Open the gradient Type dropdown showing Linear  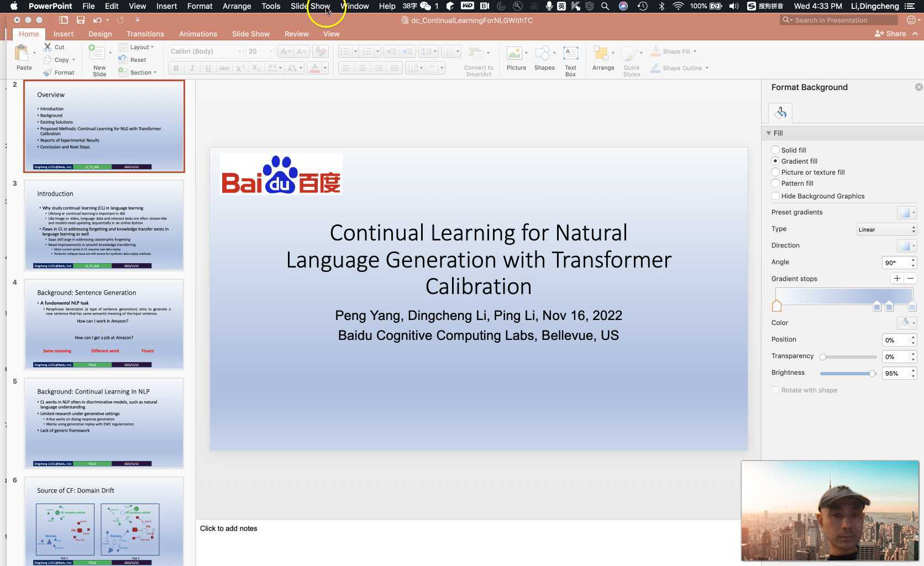tap(886, 229)
